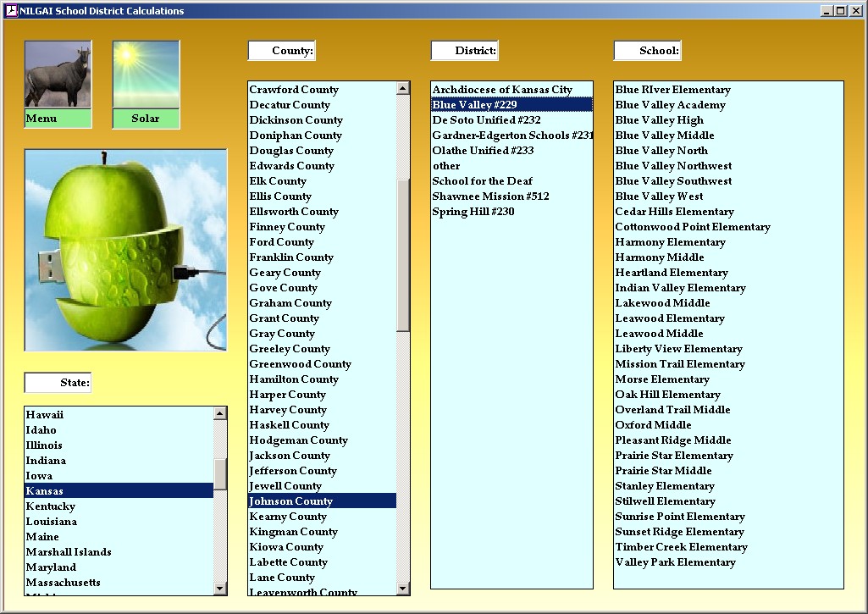
Task: Choose Valley Park Elementary school
Action: tap(675, 562)
